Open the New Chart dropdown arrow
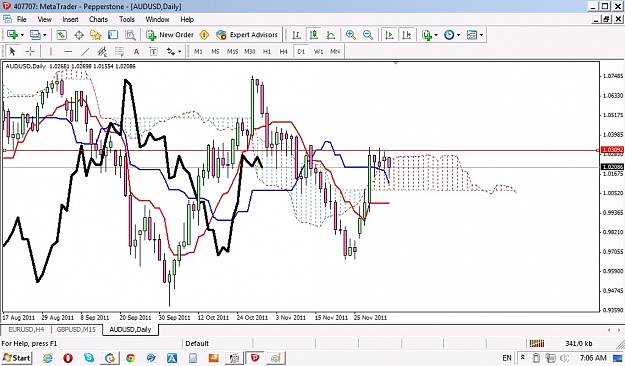 [x=22, y=35]
